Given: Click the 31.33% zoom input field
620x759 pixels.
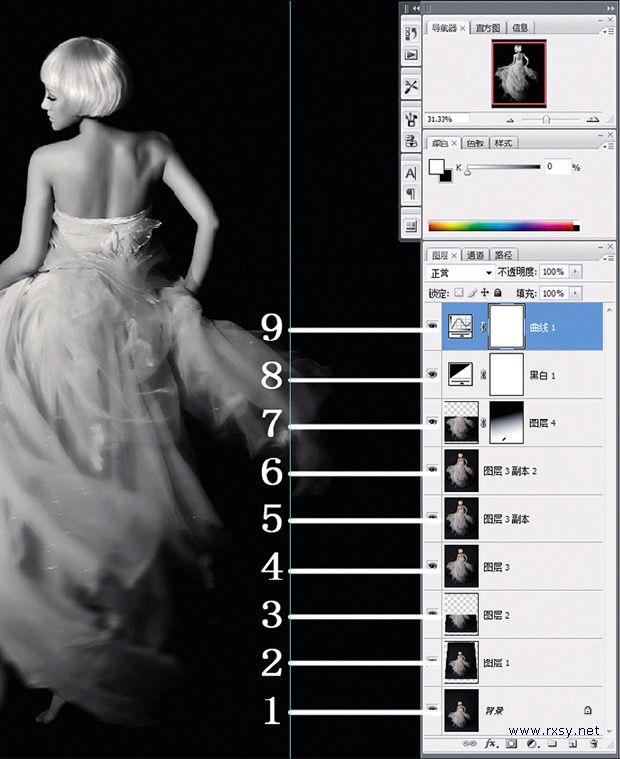Looking at the screenshot, I should [x=447, y=119].
